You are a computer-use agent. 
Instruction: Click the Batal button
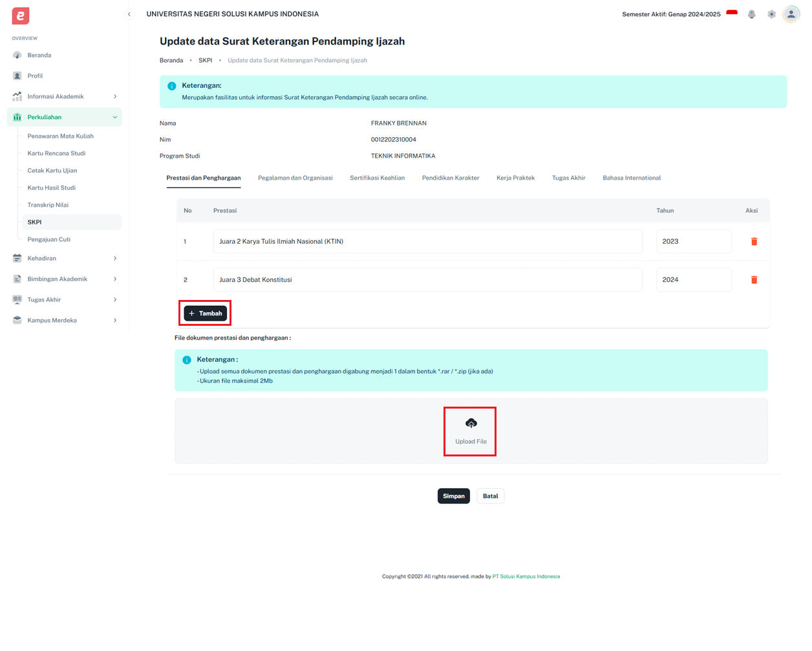pyautogui.click(x=491, y=496)
